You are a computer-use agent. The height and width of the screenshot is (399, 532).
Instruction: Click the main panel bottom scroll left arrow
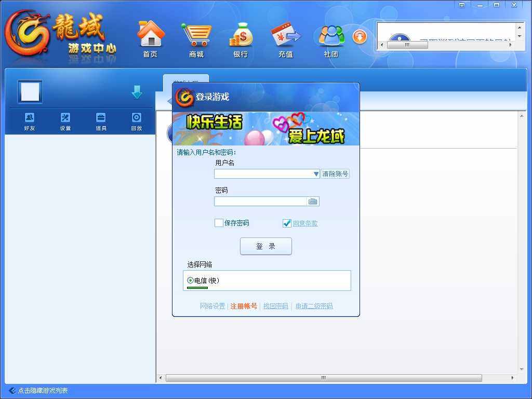pos(161,378)
